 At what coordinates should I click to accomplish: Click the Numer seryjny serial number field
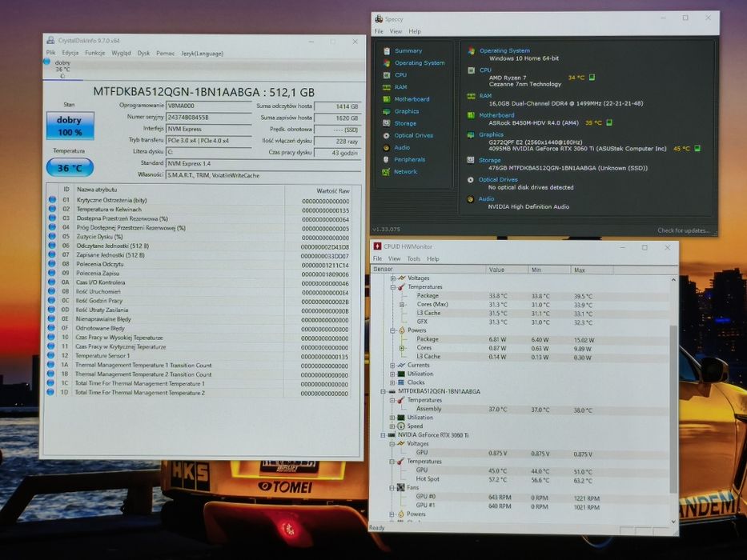[x=209, y=117]
